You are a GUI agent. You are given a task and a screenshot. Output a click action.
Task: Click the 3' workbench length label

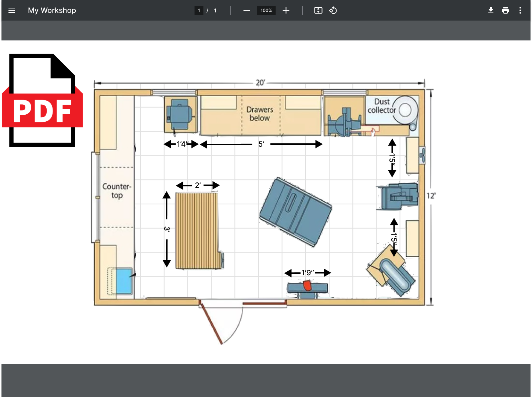point(167,229)
